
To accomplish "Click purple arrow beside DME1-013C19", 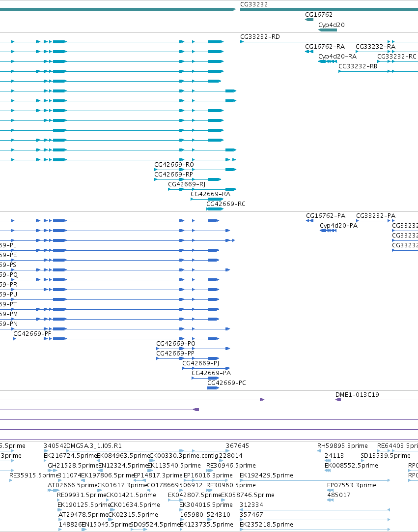I will click(338, 400).
